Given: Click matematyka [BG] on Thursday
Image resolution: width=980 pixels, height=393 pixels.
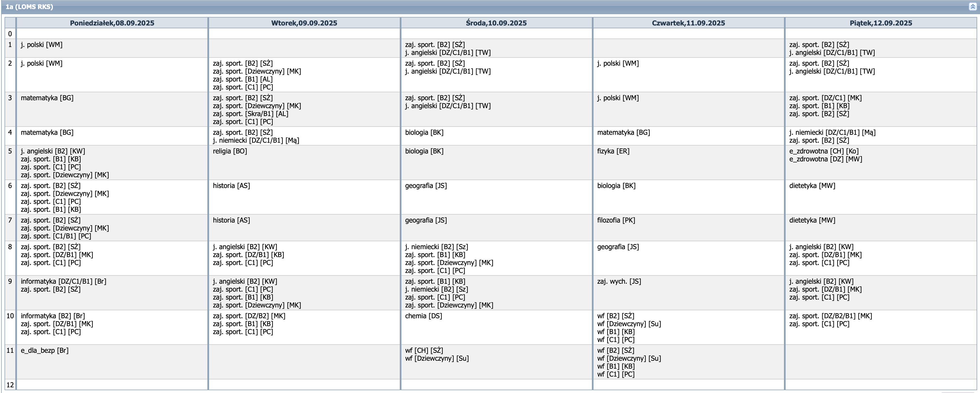Looking at the screenshot, I should (x=624, y=133).
